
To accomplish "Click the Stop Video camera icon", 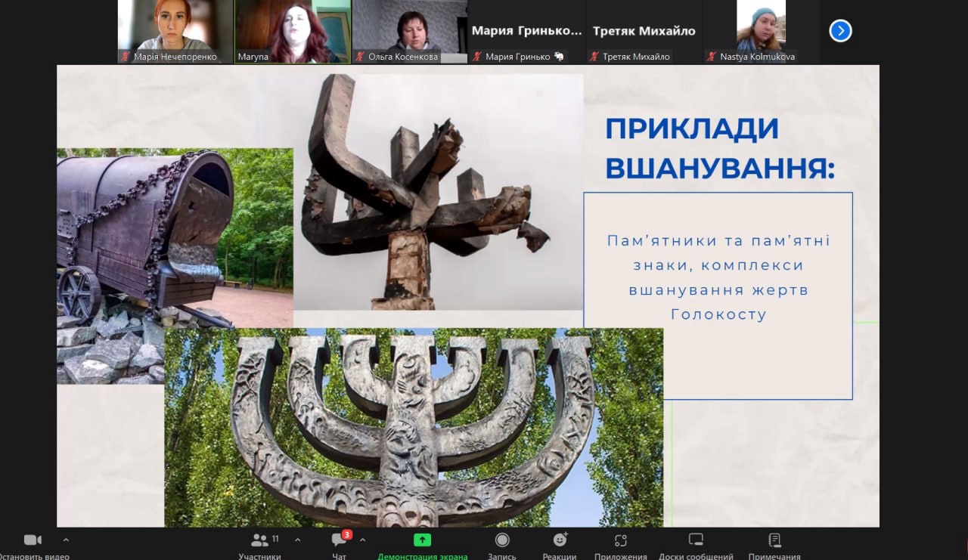I will (33, 540).
